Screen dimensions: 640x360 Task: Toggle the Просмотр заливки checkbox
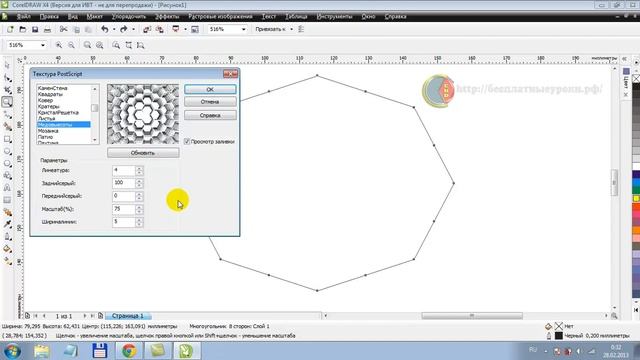point(187,141)
